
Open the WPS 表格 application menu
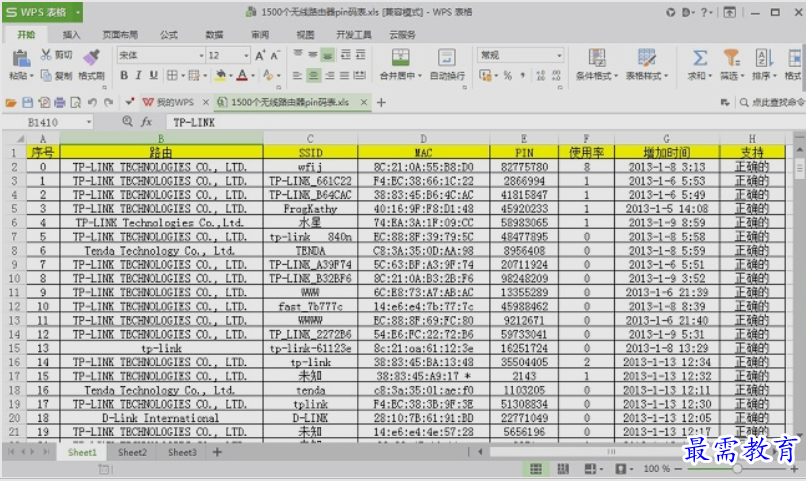pyautogui.click(x=42, y=12)
